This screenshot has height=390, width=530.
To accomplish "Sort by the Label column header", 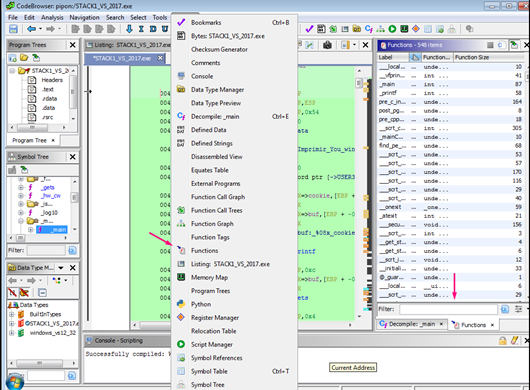I will point(393,57).
